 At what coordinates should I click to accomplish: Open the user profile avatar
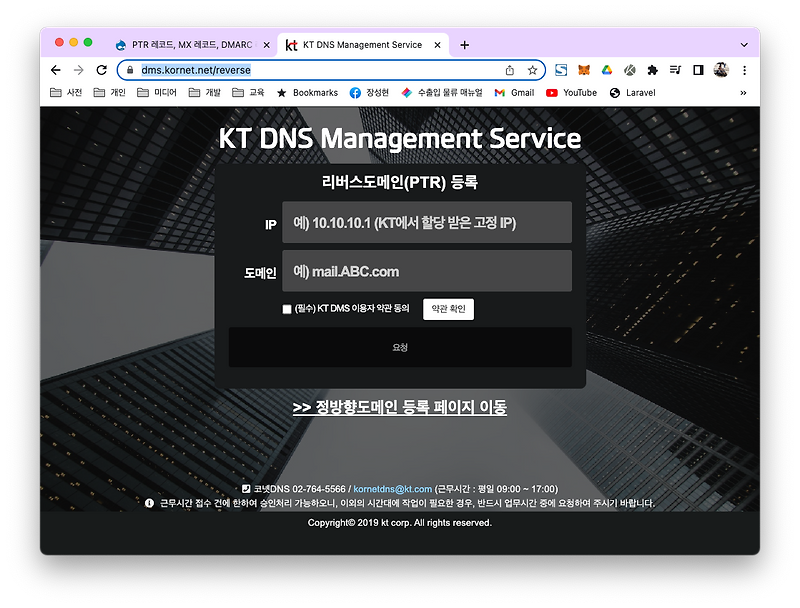(721, 70)
